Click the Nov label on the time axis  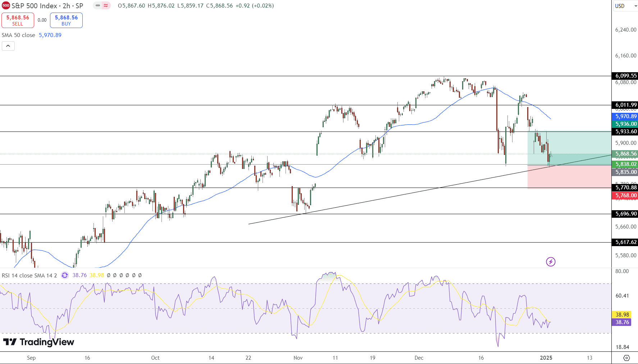(298, 358)
